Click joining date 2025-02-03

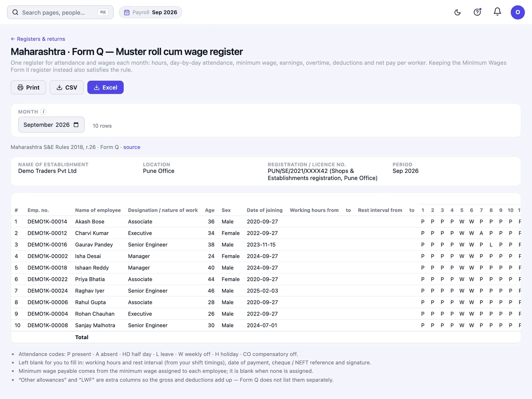[x=262, y=291]
